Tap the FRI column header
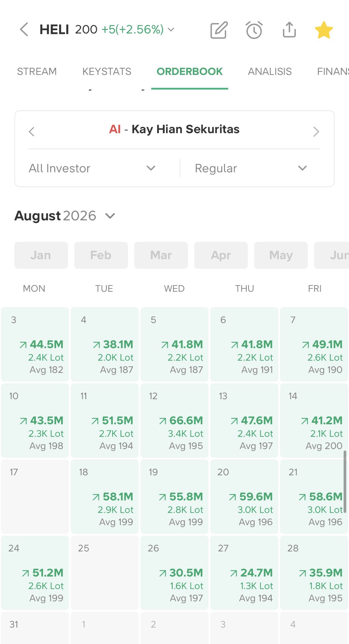This screenshot has height=644, width=349. pyautogui.click(x=314, y=288)
